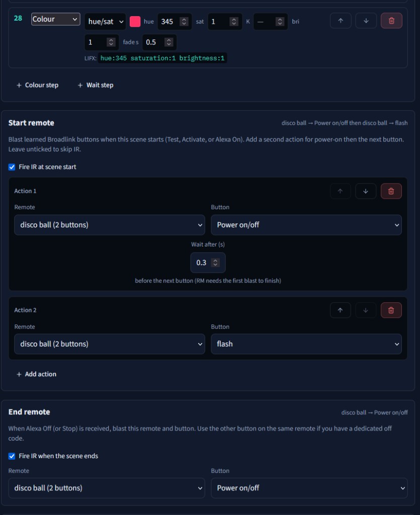The width and height of the screenshot is (420, 515).
Task: Open Action 2 flash button dropdown
Action: point(306,344)
